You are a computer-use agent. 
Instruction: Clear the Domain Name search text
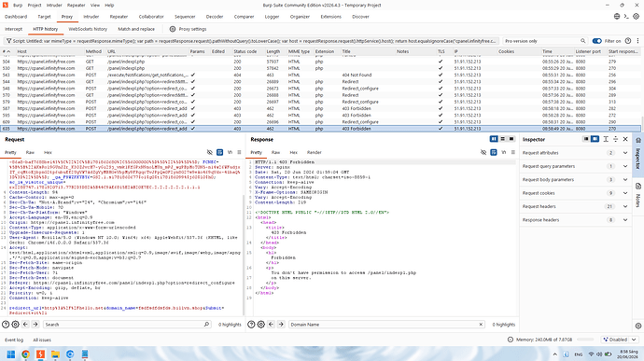click(481, 325)
